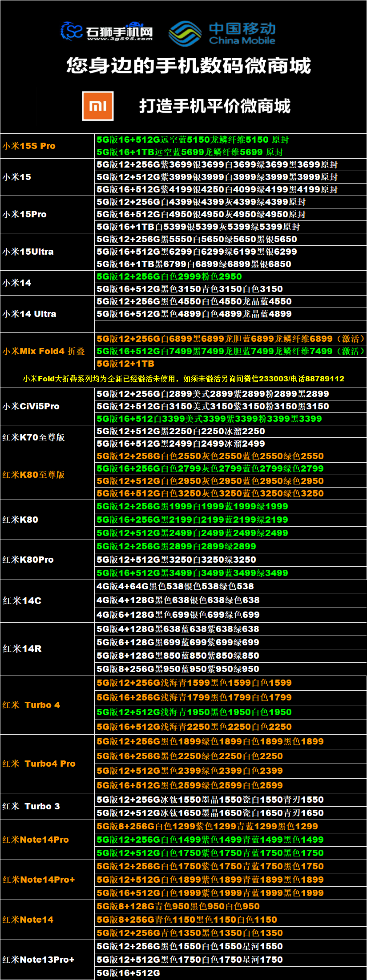The image size is (367, 980).
Task: Click the 小米15Ultra 16+512G 黑6299 price row
Action: [231, 252]
